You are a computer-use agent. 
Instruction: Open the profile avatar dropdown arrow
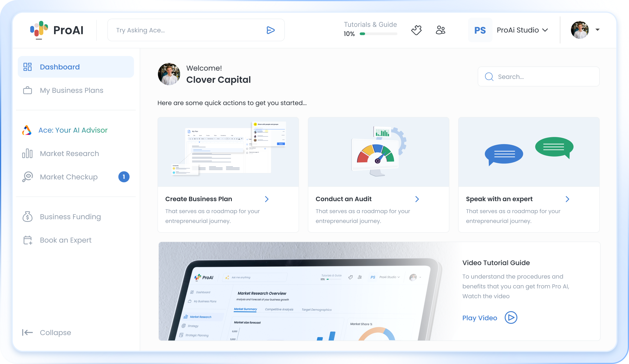(597, 30)
